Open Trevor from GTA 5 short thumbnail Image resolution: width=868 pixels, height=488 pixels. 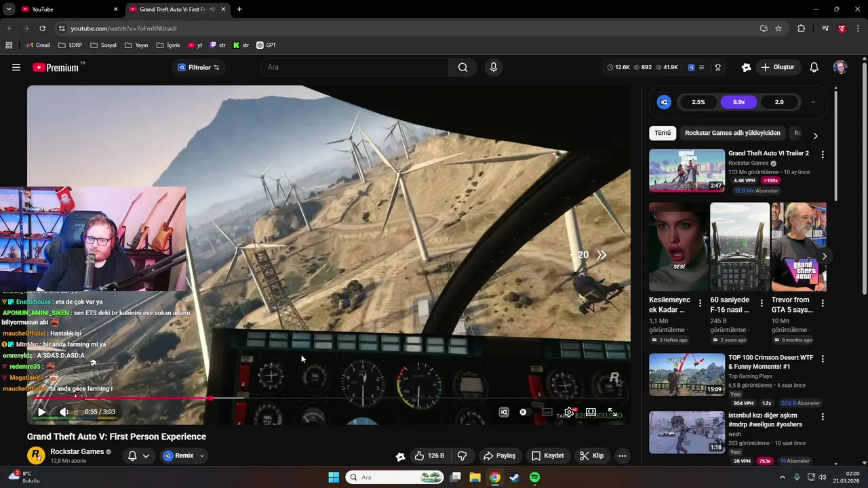pyautogui.click(x=799, y=247)
